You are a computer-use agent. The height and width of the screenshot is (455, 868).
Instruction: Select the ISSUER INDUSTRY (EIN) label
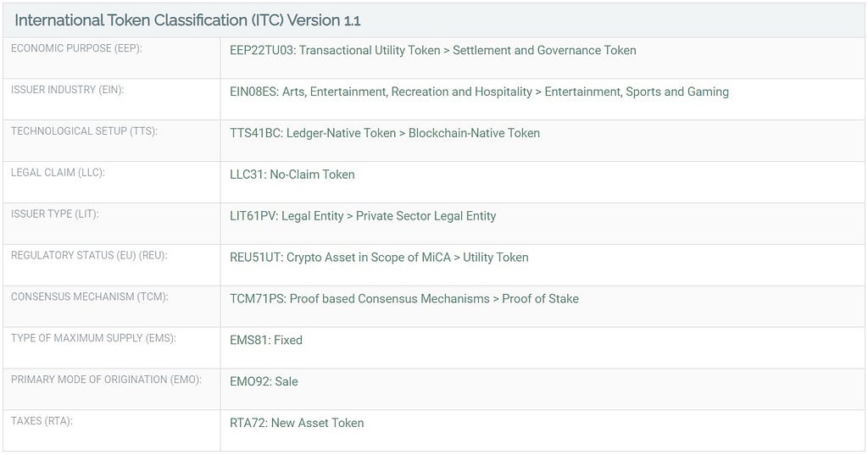click(x=68, y=90)
